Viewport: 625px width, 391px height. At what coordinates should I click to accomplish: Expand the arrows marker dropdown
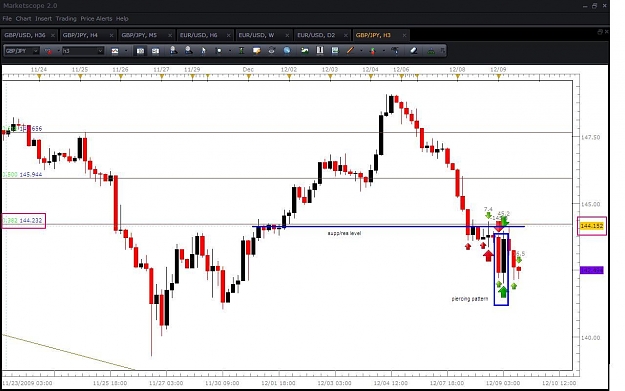tap(384, 51)
